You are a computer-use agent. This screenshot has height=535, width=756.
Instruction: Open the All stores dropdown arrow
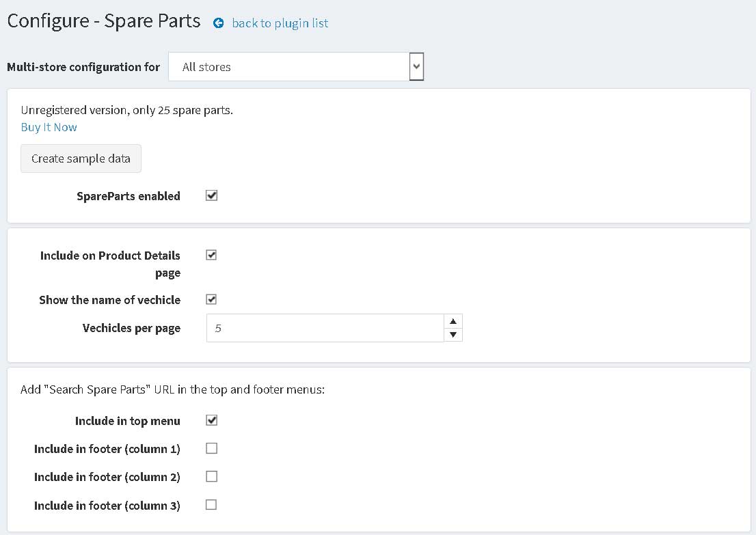click(416, 66)
